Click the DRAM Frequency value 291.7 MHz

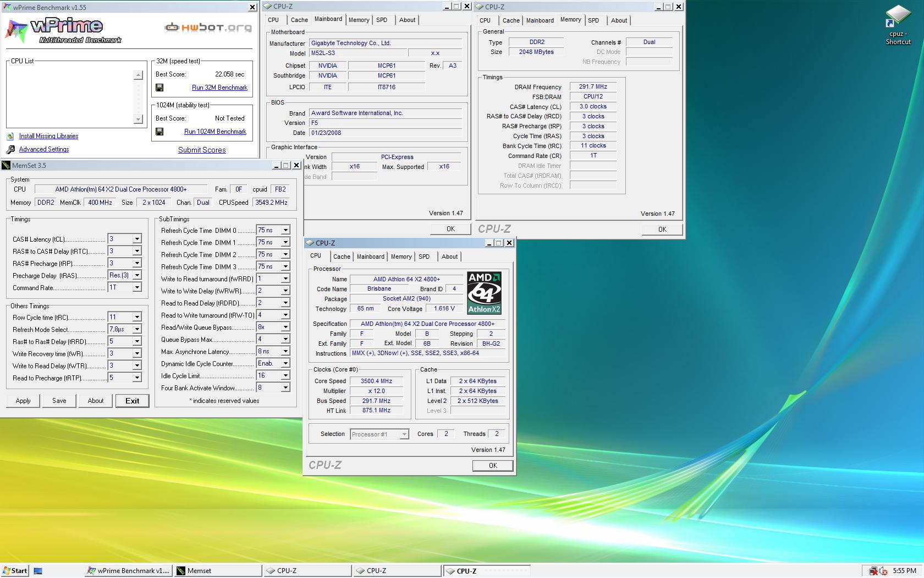point(593,87)
